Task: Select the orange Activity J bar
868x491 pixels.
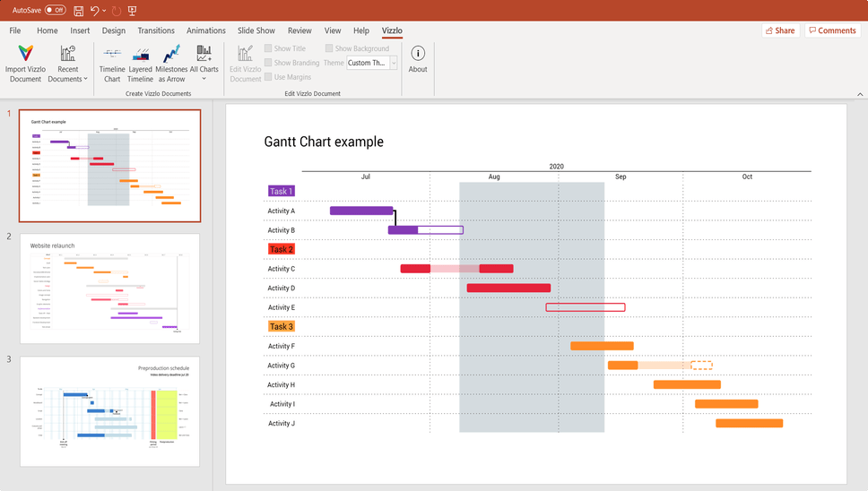Action: click(x=749, y=424)
